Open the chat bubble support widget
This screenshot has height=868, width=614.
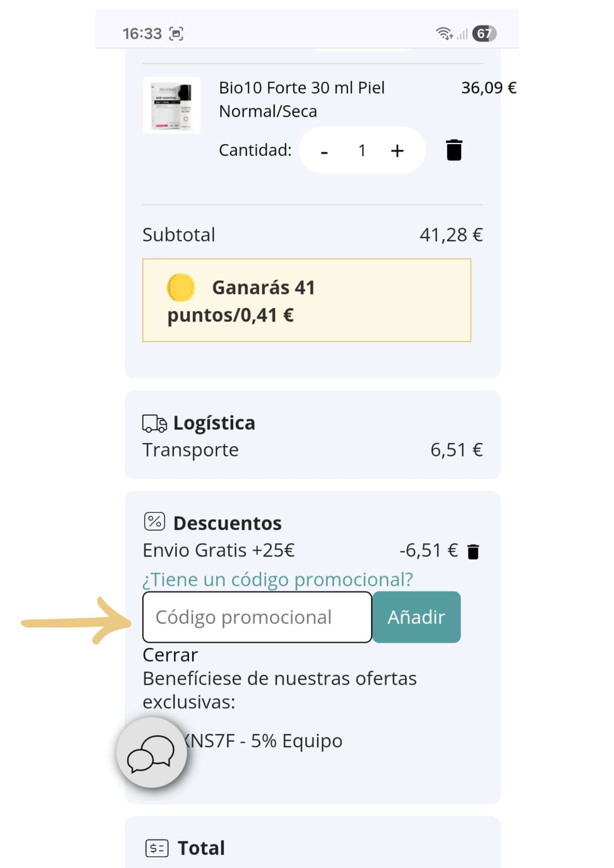[152, 753]
